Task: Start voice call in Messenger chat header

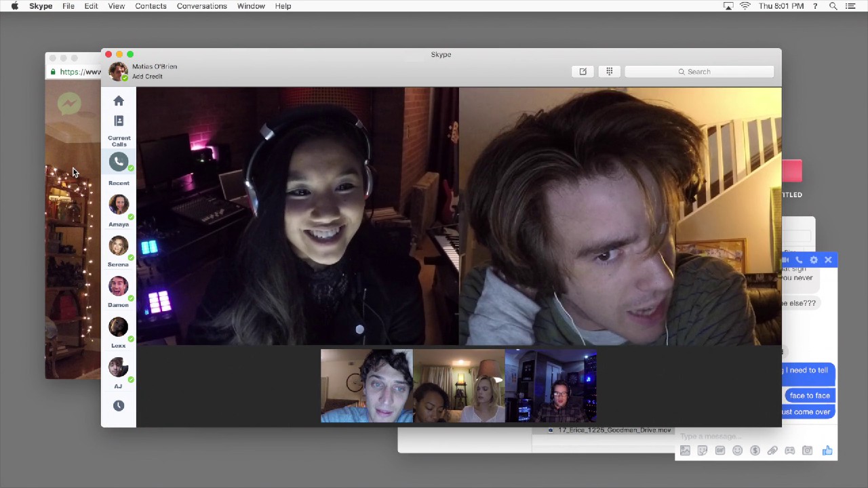Action: (799, 260)
